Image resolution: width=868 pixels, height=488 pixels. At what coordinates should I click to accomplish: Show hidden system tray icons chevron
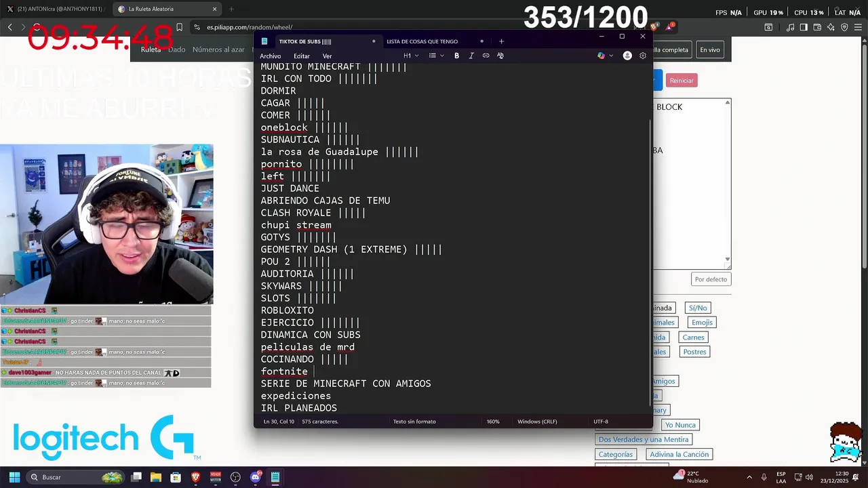click(x=749, y=477)
